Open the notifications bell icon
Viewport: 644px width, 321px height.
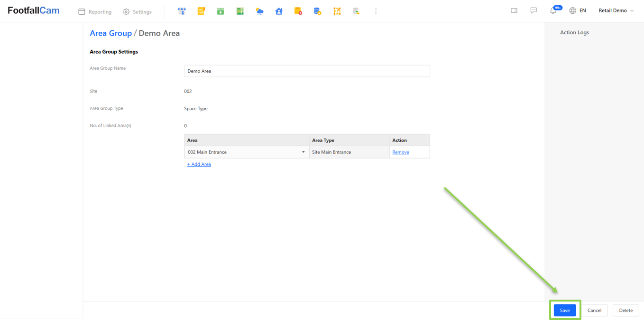click(553, 11)
